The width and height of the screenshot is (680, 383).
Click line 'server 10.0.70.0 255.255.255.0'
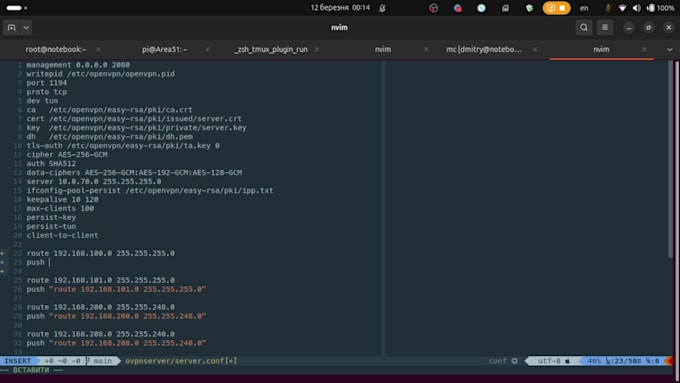(94, 181)
